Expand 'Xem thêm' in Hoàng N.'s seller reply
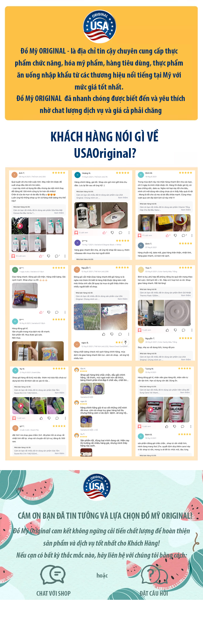This screenshot has height=644, width=203. pyautogui.click(x=123, y=198)
